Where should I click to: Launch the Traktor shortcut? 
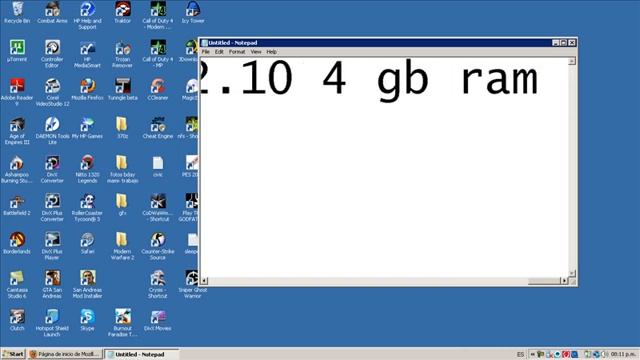(122, 11)
